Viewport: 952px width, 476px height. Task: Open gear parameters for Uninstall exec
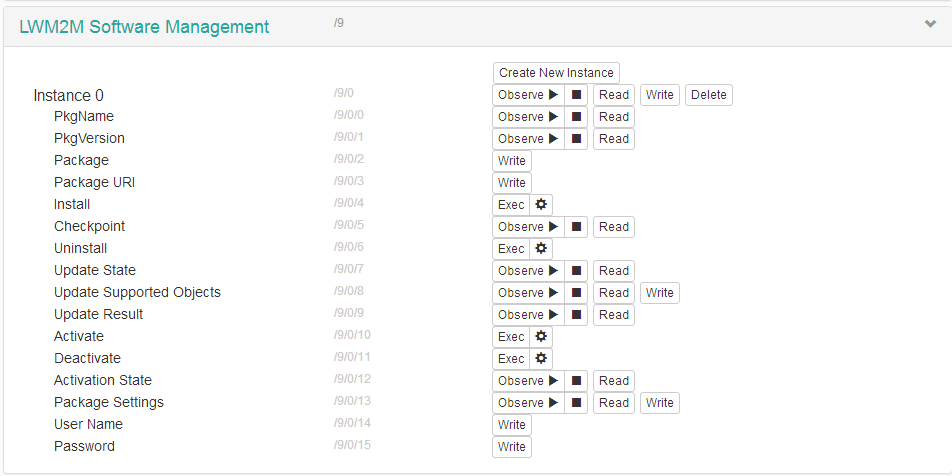click(x=541, y=249)
